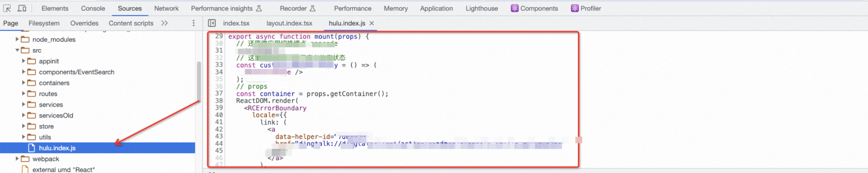Open the three-dot navigator options menu
868x173 pixels.
pyautogui.click(x=193, y=23)
